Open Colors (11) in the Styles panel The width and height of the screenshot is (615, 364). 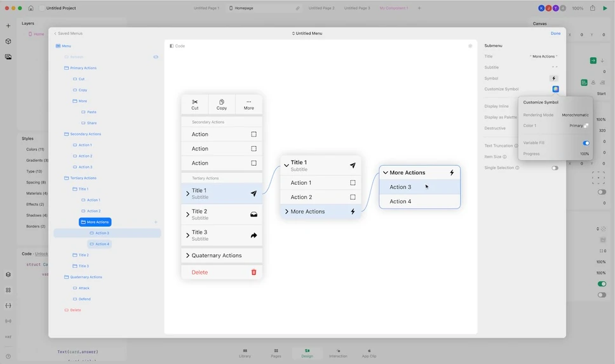pyautogui.click(x=36, y=149)
